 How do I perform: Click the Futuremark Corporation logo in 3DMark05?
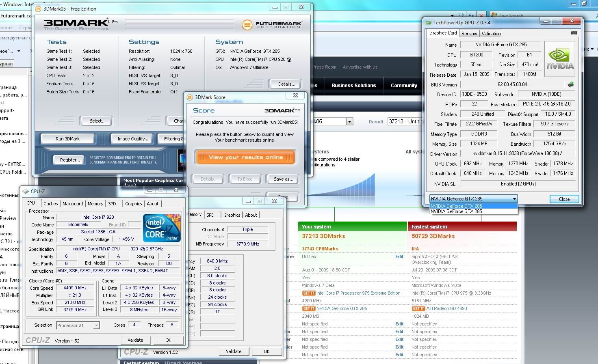272,25
